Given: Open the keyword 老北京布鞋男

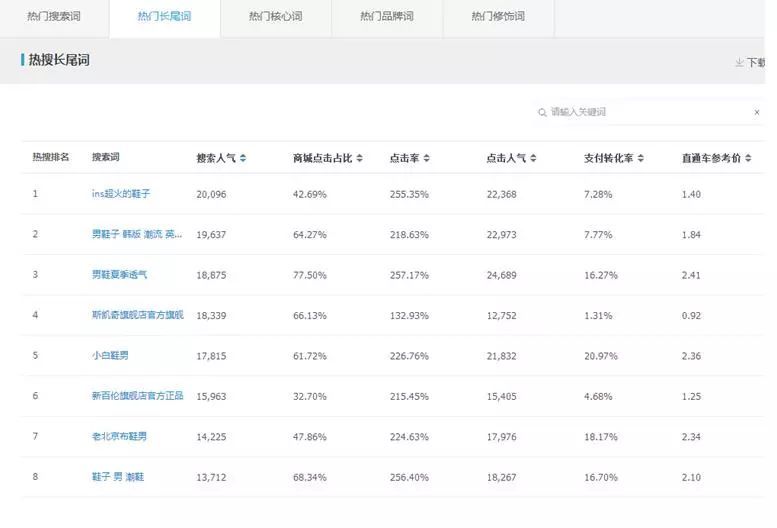Looking at the screenshot, I should [x=119, y=436].
